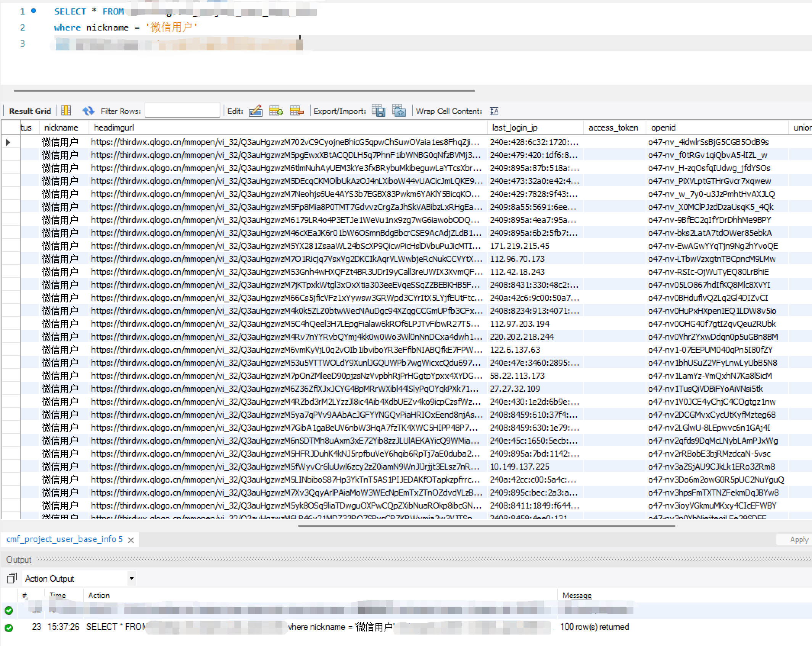Click the Filter Rows input field
This screenshot has height=646, width=812.
pyautogui.click(x=182, y=111)
